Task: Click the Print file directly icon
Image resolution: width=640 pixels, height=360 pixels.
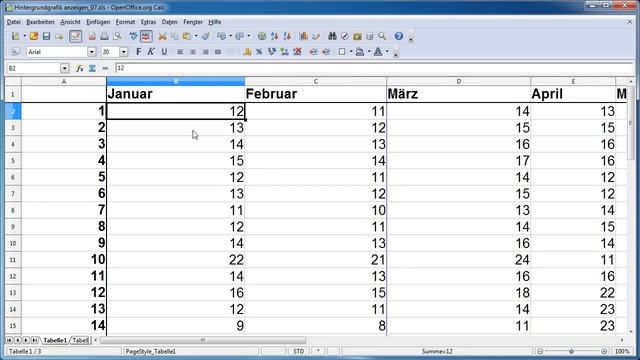Action: point(104,36)
